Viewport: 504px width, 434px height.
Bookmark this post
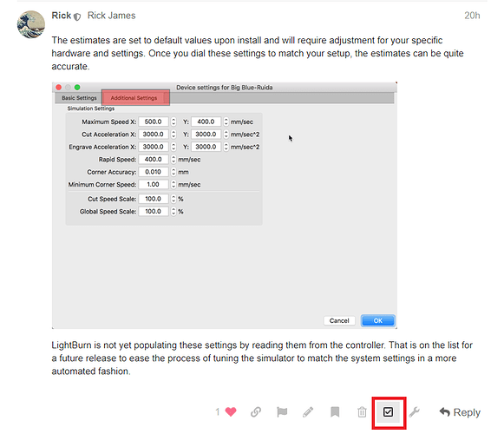coord(335,411)
